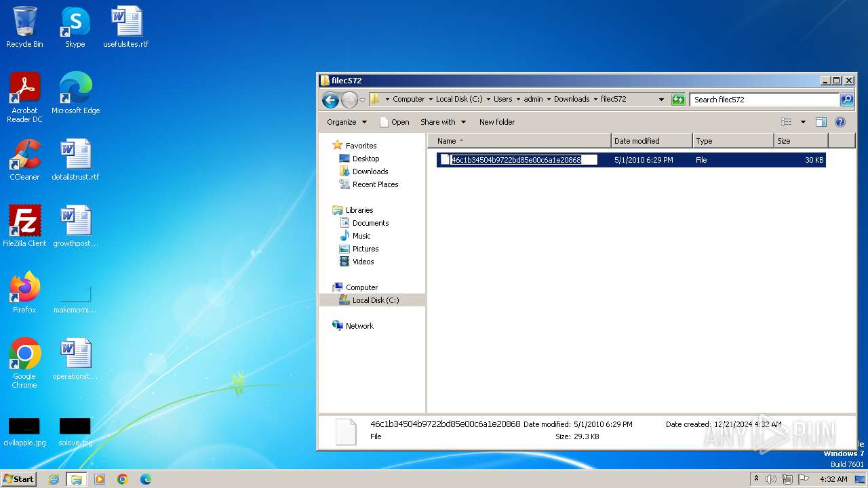The height and width of the screenshot is (488, 868).
Task: Launch Internet Explorer from the taskbar
Action: [54, 479]
